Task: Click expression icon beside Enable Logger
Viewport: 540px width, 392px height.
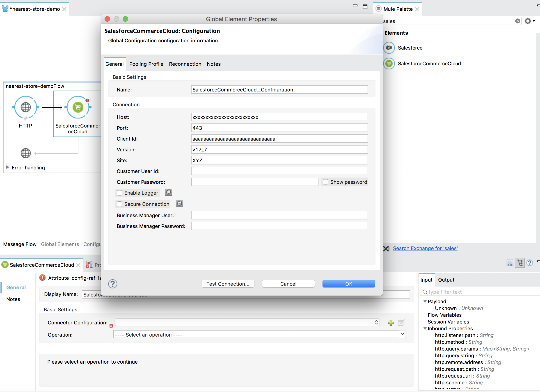Action: [x=169, y=192]
